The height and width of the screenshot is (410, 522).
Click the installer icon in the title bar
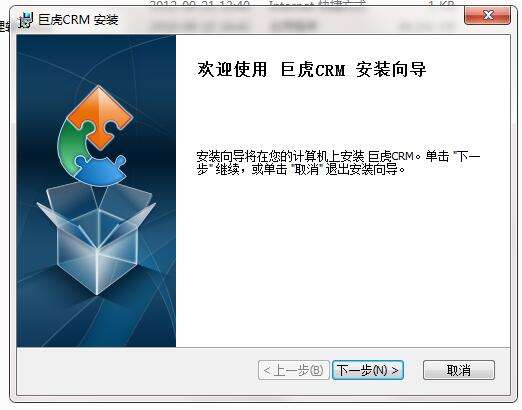(26, 20)
